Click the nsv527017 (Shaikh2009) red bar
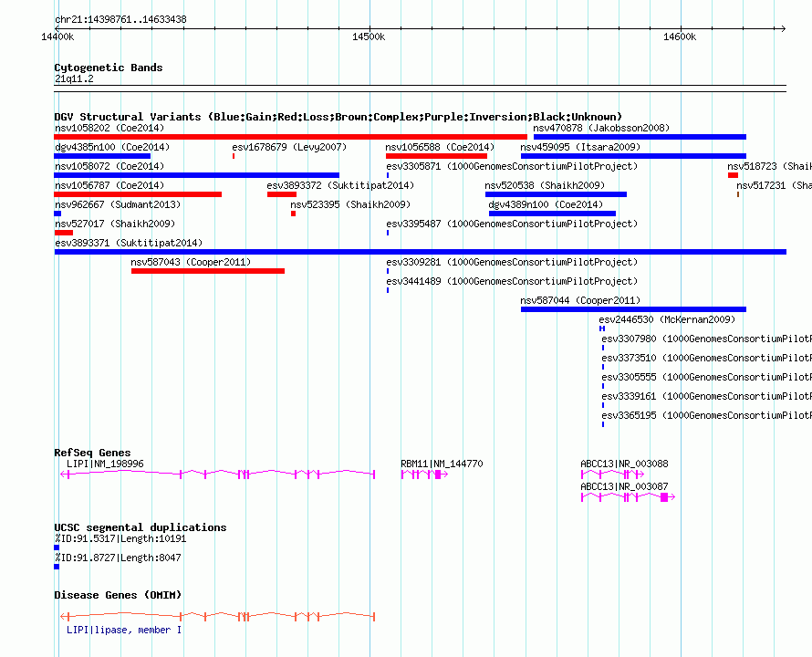Screen dimensions: 812x657 (63, 233)
